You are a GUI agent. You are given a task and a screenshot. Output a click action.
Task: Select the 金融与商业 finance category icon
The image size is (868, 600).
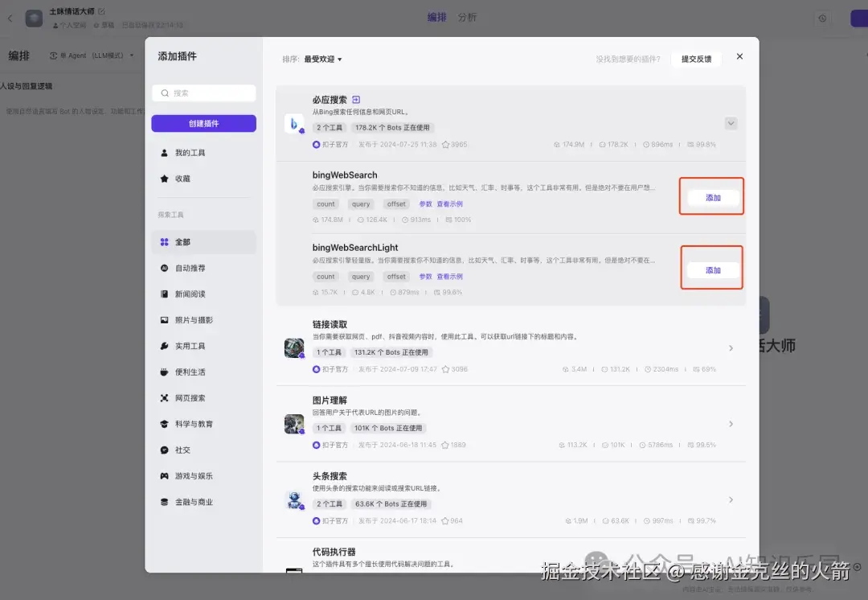[x=163, y=501]
